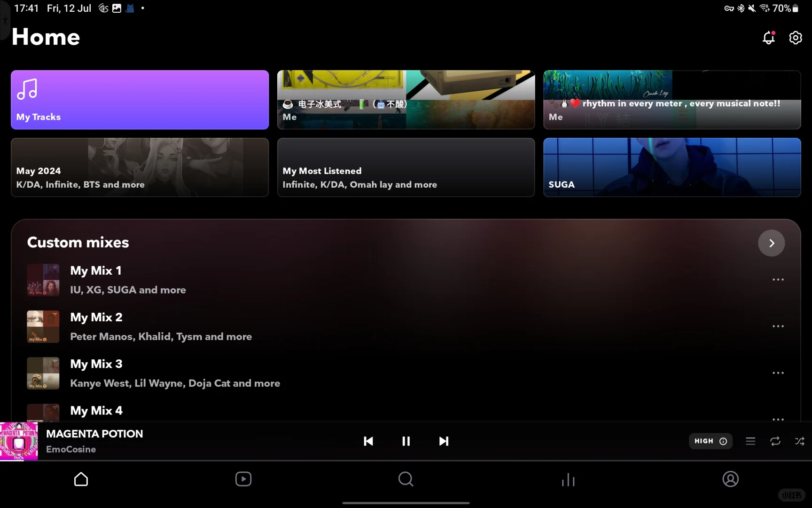
Task: Open more options for My Mix 3
Action: click(x=778, y=373)
